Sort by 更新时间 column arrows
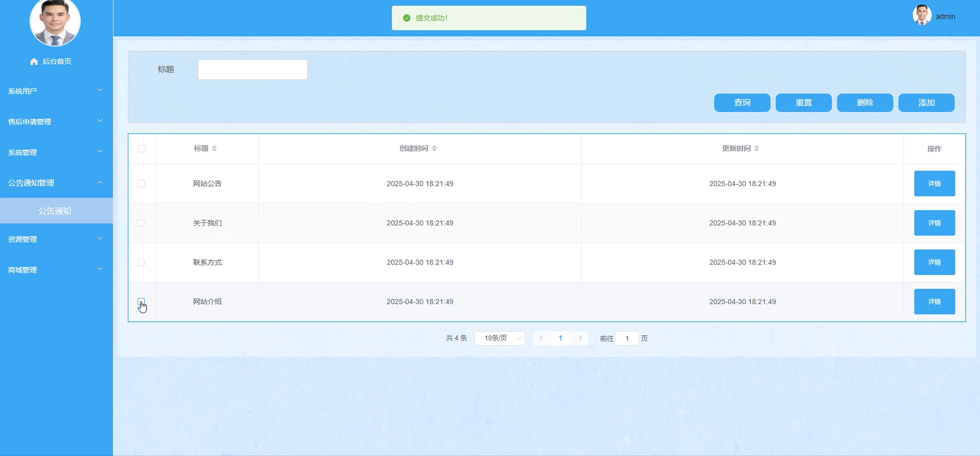The width and height of the screenshot is (980, 456). [757, 148]
